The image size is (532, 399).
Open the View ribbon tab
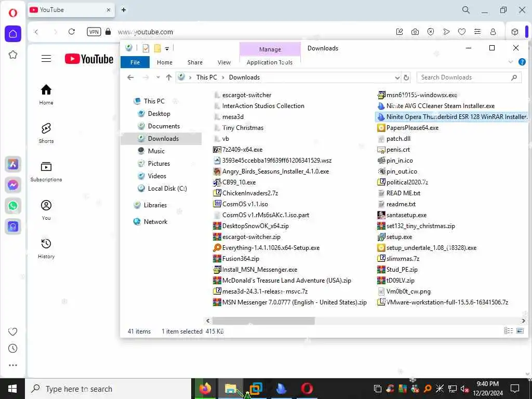click(224, 62)
